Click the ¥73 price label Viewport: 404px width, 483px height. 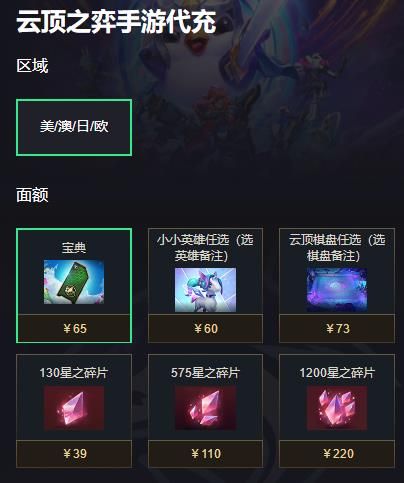(338, 329)
